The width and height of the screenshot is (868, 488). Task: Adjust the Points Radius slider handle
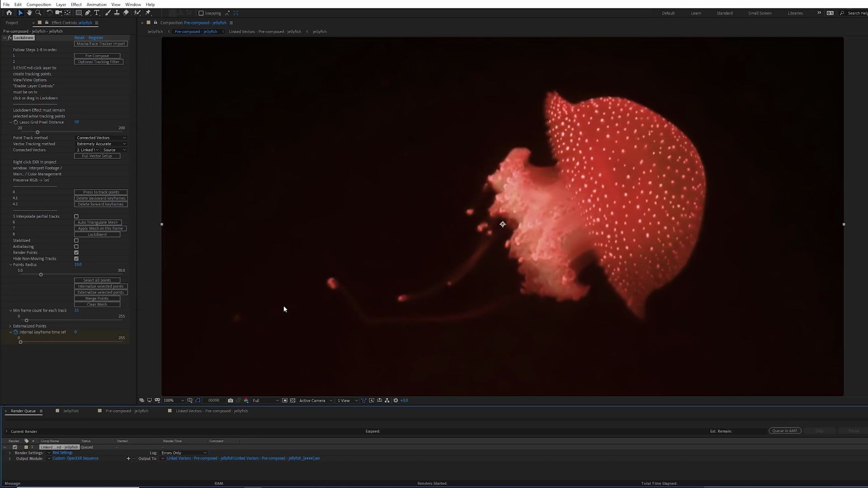(x=41, y=275)
